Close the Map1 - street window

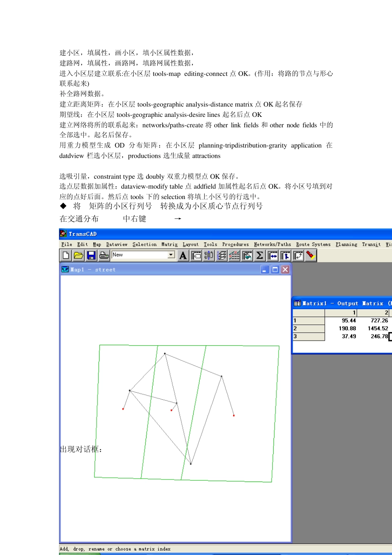(285, 270)
